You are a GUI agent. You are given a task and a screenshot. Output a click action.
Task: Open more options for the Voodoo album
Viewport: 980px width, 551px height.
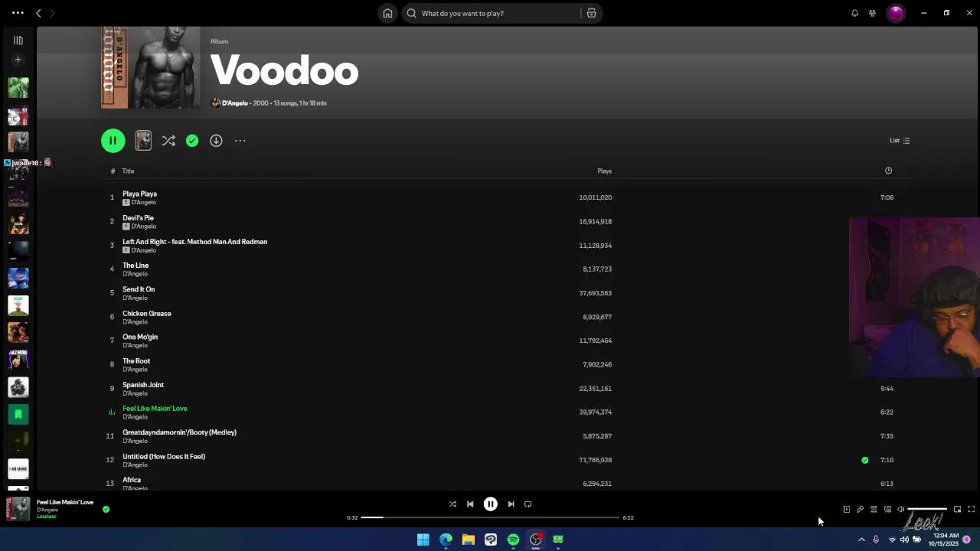(240, 141)
